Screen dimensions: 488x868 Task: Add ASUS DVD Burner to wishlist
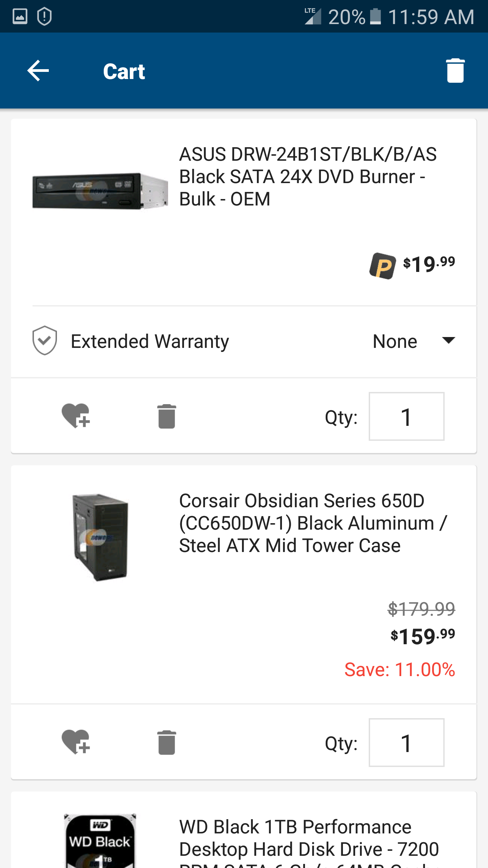pos(76,416)
